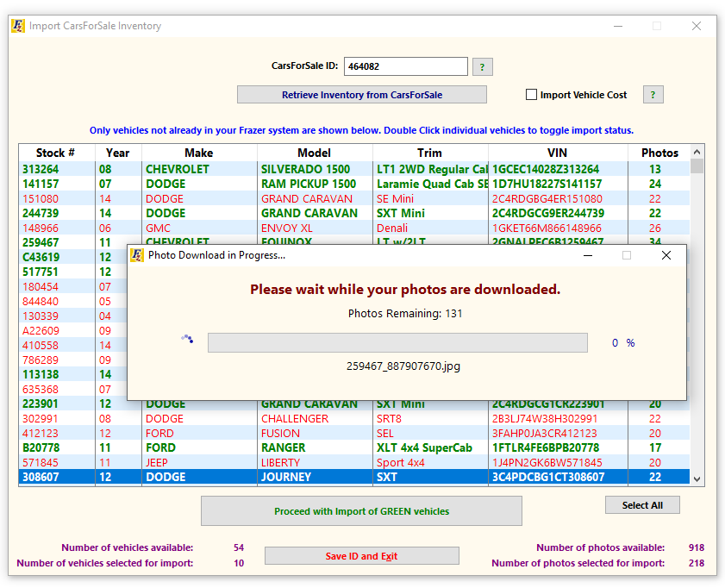Click the Retrieve Inventory from CarsForSale button
This screenshot has width=725, height=588.
click(362, 95)
